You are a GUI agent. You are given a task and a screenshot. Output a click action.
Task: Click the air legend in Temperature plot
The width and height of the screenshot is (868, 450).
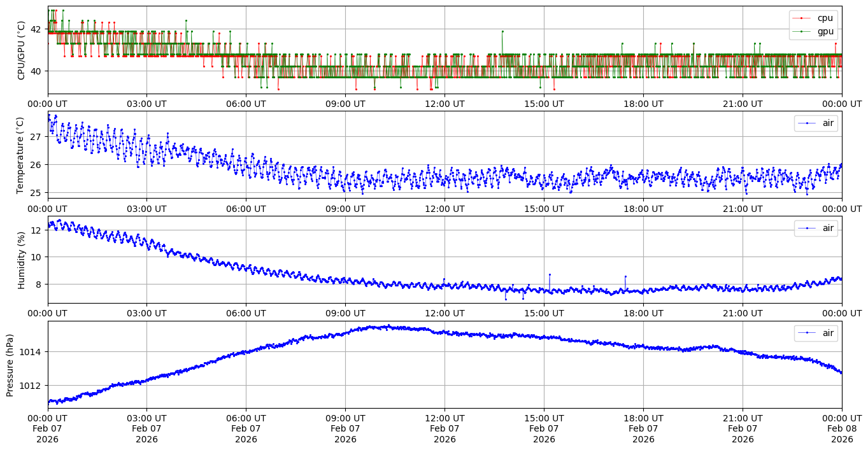(816, 123)
